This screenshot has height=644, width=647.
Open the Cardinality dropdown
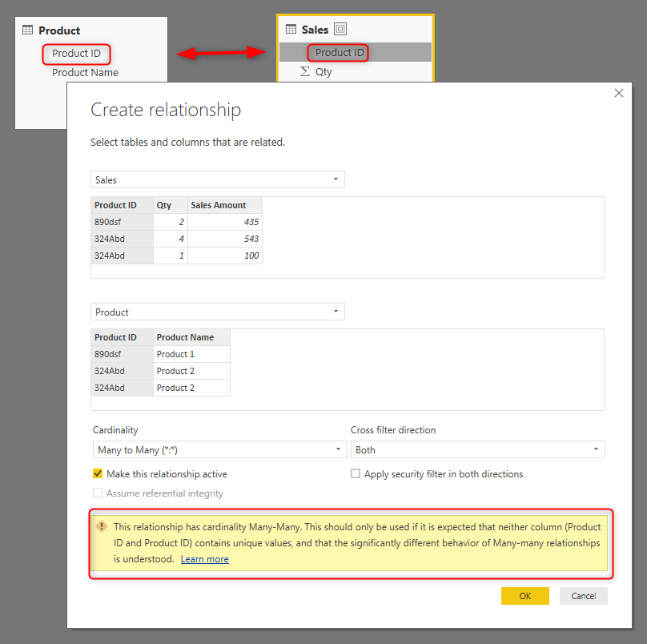point(216,449)
